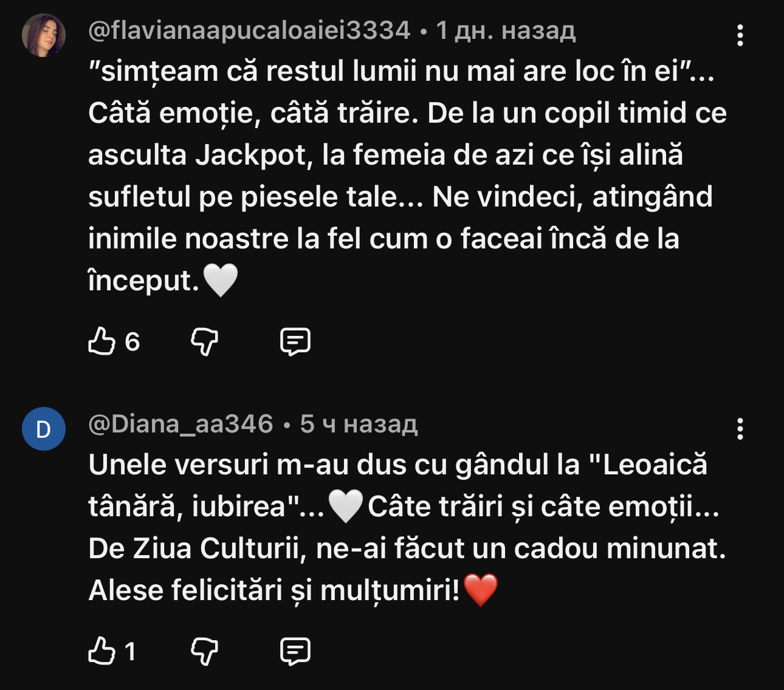Click the red heart after "mulțumiri!"

coord(481,590)
